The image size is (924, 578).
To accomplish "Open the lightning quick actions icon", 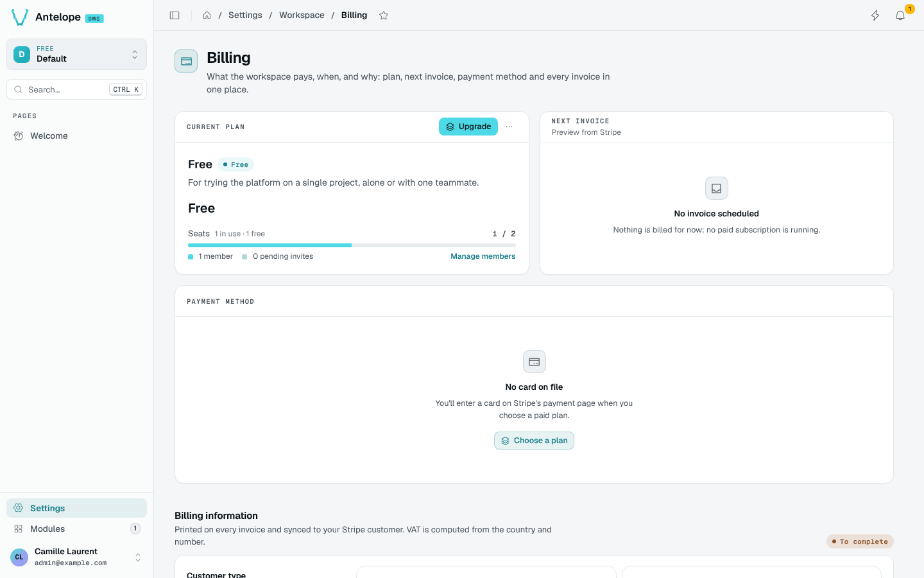I will tap(875, 15).
